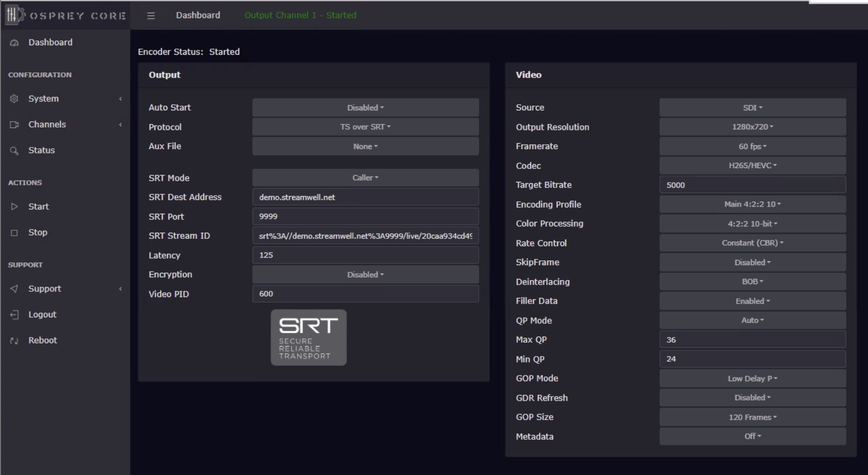Toggle the Filler Data Enabled setting
This screenshot has height=475, width=868.
click(x=752, y=301)
